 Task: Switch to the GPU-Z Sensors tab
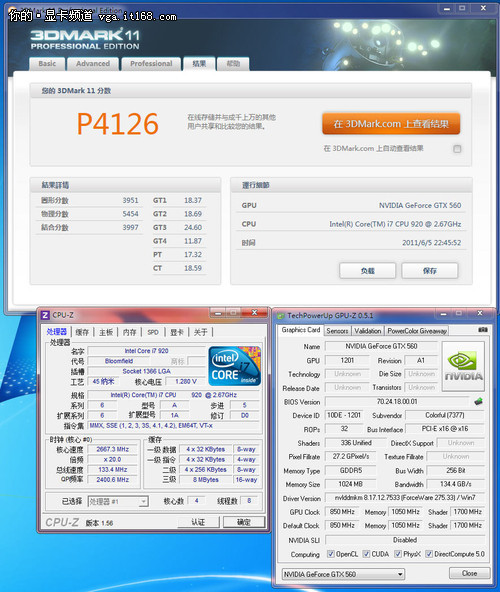click(x=337, y=331)
